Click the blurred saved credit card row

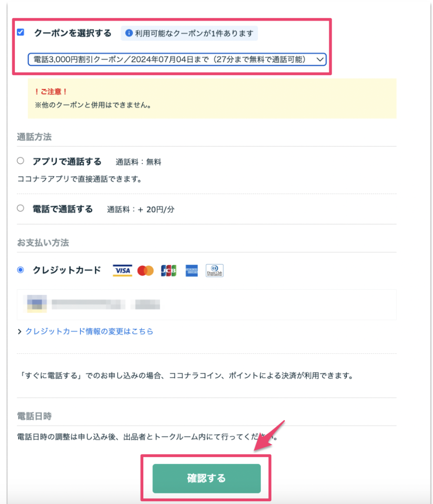pyautogui.click(x=206, y=305)
